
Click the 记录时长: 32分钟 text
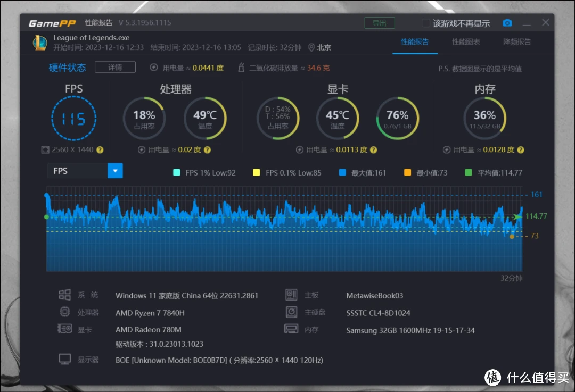pos(275,47)
